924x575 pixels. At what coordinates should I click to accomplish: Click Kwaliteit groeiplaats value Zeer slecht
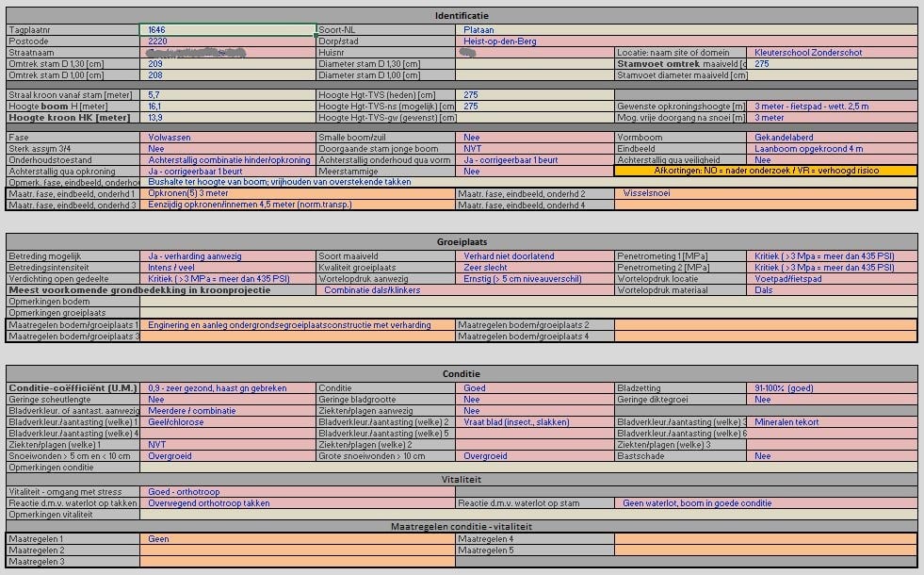[534, 268]
